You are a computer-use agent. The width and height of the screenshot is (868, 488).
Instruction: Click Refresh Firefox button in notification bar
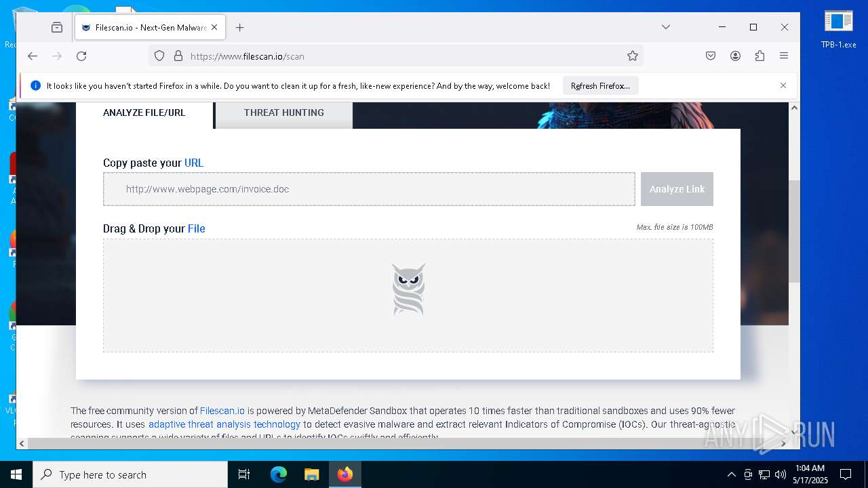600,86
